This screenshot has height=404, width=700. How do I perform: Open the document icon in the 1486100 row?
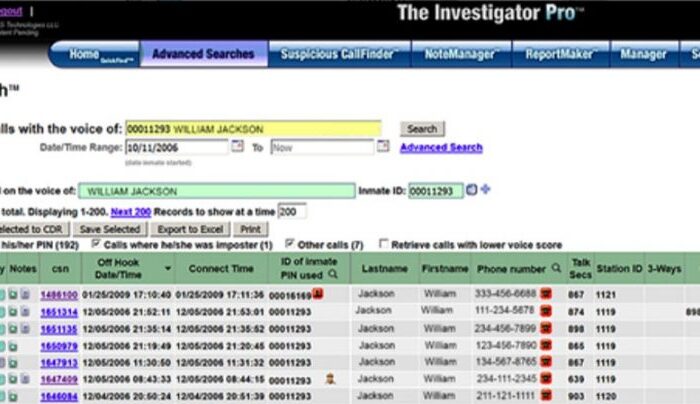point(25,295)
